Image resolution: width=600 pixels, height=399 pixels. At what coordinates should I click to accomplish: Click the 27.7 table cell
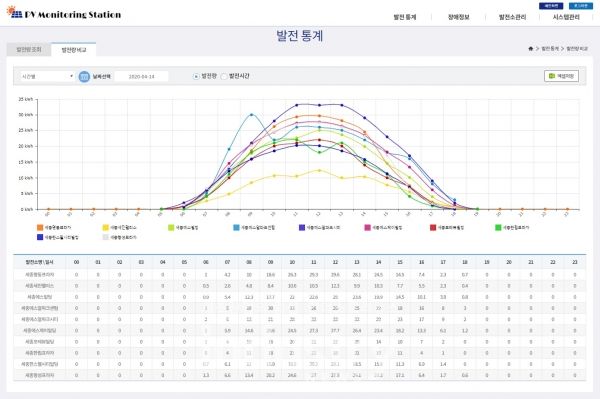(335, 331)
